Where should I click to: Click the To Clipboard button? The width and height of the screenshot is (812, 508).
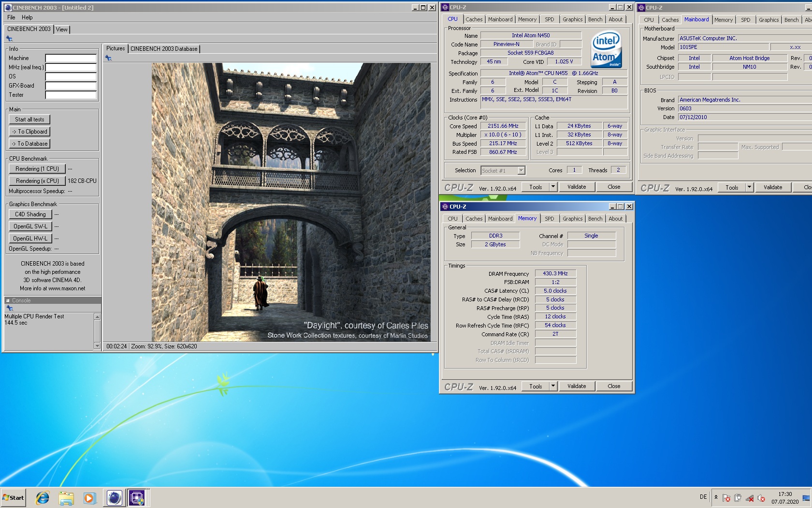point(29,132)
